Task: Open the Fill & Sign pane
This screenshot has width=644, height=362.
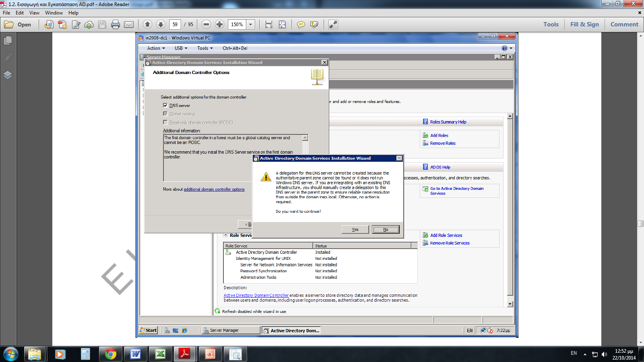Action: pos(584,25)
